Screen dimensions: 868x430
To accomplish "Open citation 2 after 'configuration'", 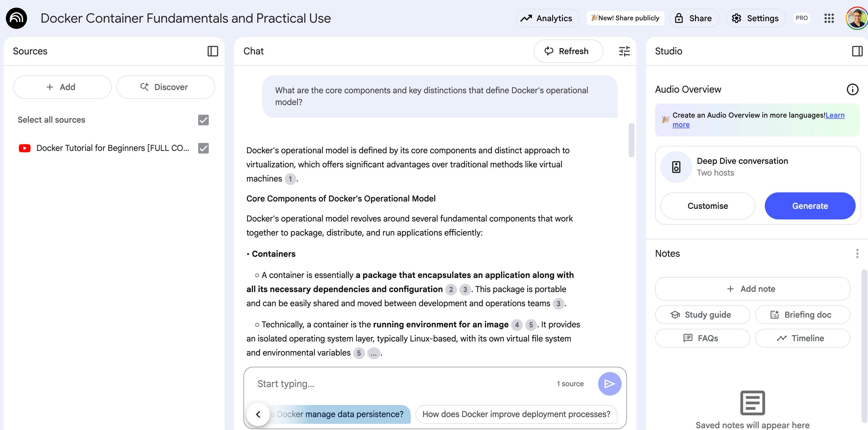I will coord(451,289).
